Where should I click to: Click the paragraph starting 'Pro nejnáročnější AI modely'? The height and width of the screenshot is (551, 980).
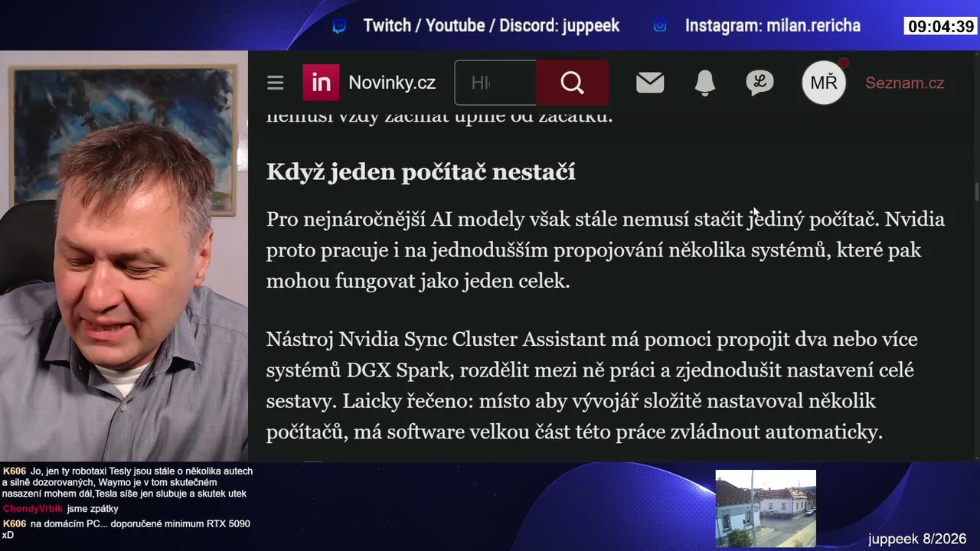tap(606, 250)
